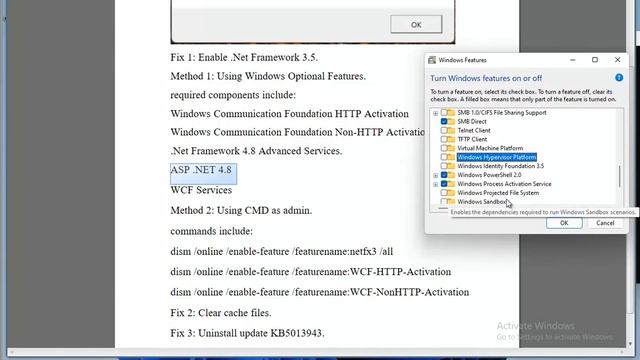Click the document's scroll-down arrow at bottom right
Viewport: 640px width, 360px height.
(631, 344)
